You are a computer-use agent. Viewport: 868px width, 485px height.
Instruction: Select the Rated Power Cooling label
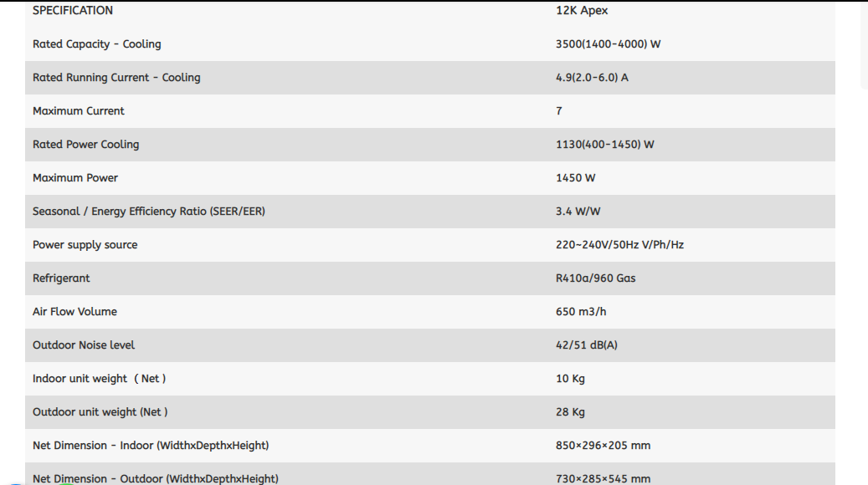86,145
